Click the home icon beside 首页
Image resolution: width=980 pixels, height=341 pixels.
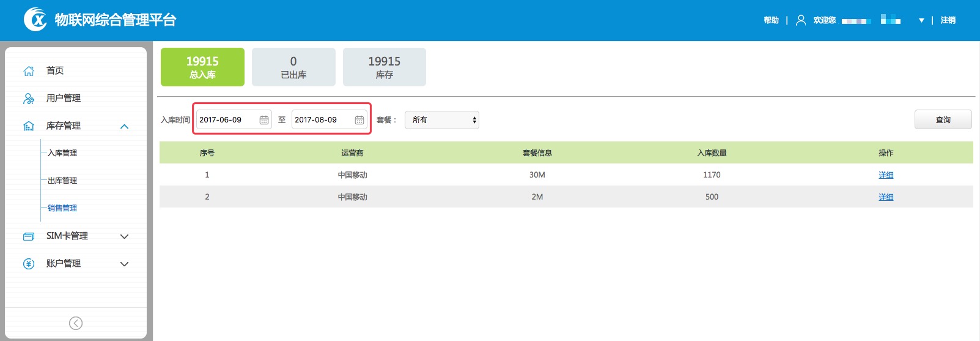click(x=29, y=71)
